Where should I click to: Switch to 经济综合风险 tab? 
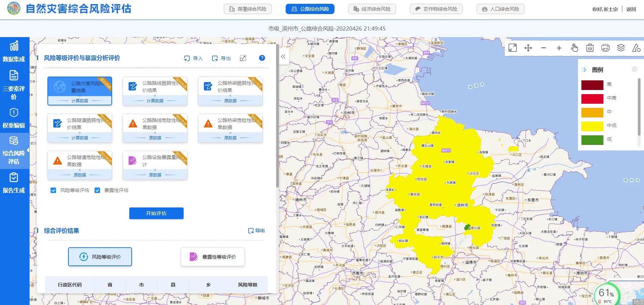pos(372,9)
